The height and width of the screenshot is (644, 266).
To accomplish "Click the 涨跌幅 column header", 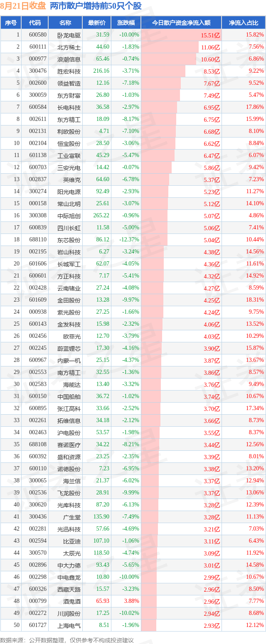I will (126, 22).
